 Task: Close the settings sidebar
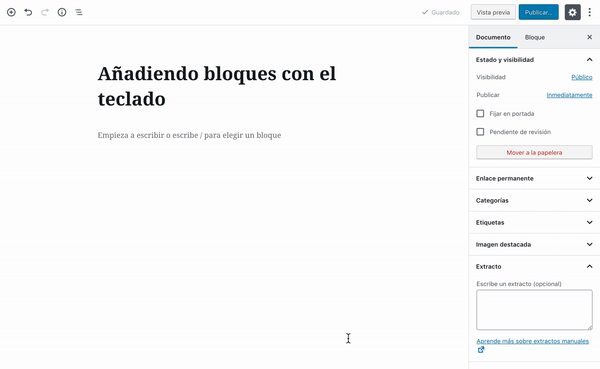click(590, 37)
